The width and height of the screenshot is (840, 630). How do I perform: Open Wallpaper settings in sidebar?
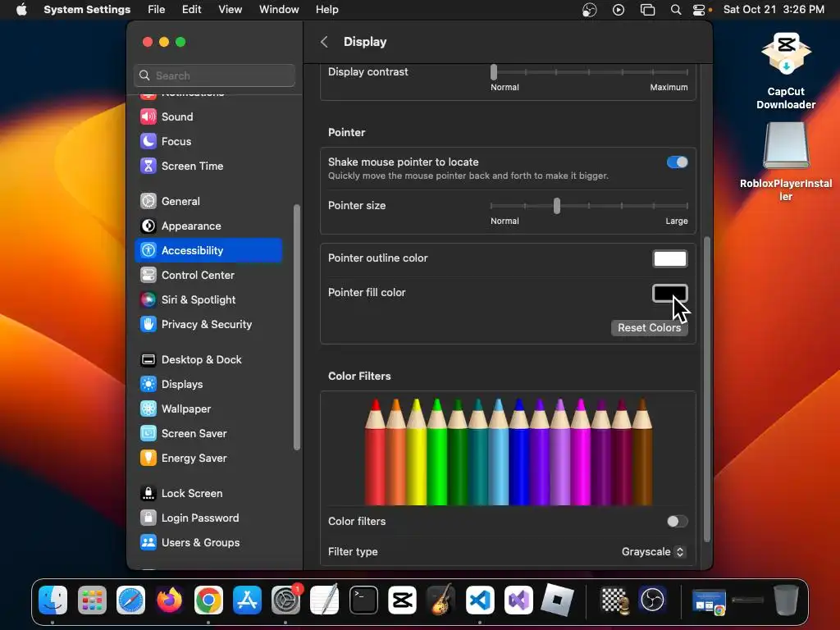(x=208, y=409)
